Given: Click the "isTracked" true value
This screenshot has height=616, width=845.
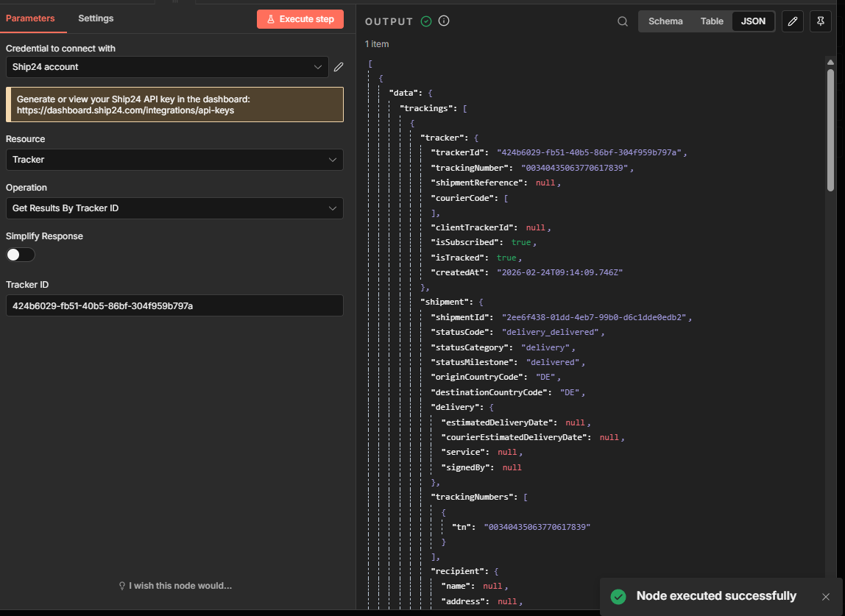Looking at the screenshot, I should pos(506,258).
